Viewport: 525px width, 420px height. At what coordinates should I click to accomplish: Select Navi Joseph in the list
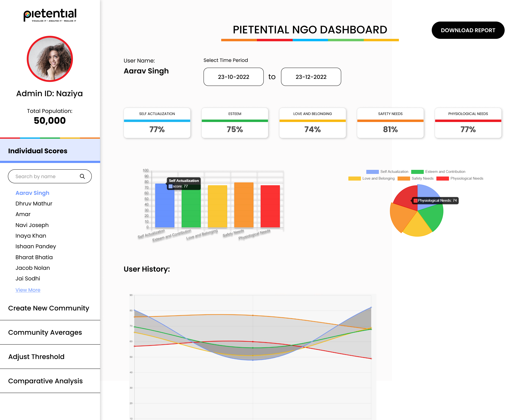(32, 225)
